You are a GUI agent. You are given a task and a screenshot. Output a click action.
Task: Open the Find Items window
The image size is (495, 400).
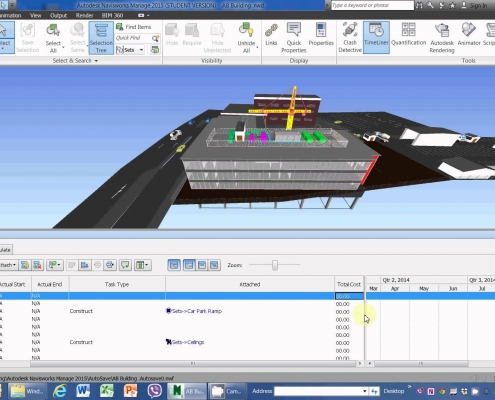(x=134, y=27)
